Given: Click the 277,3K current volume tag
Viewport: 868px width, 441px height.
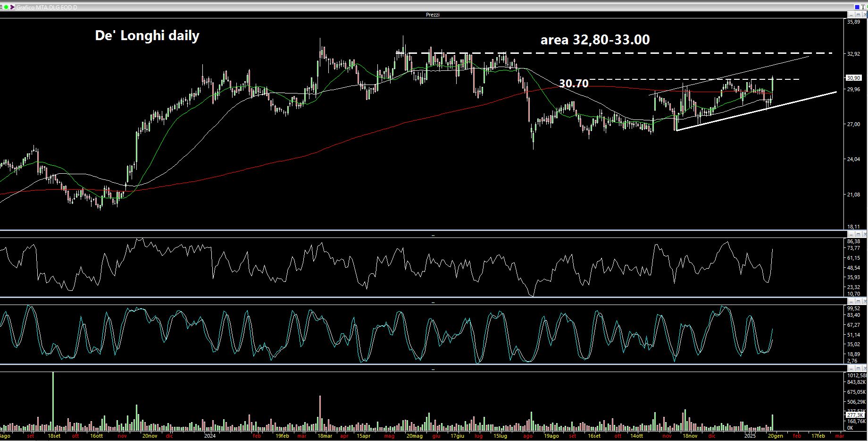Looking at the screenshot, I should pyautogui.click(x=855, y=415).
